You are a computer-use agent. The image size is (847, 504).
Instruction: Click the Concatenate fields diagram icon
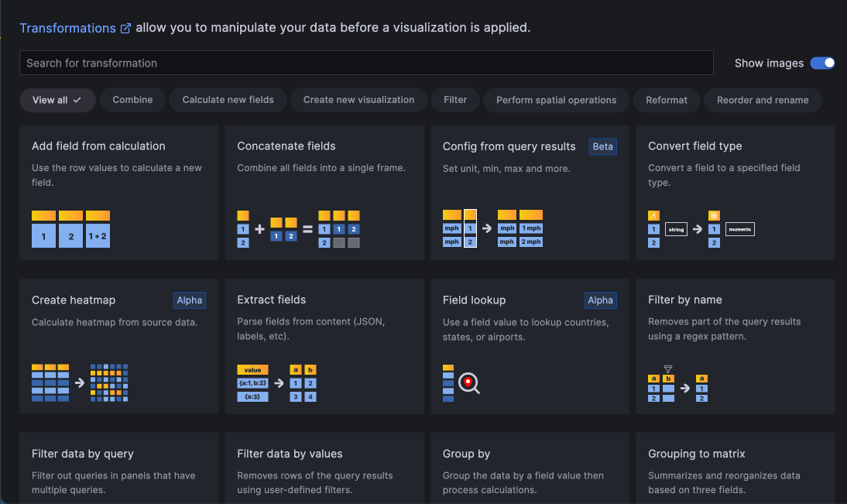298,228
